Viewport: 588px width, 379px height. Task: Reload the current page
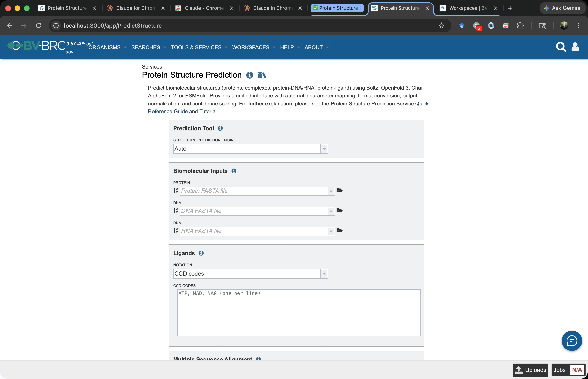pos(38,26)
